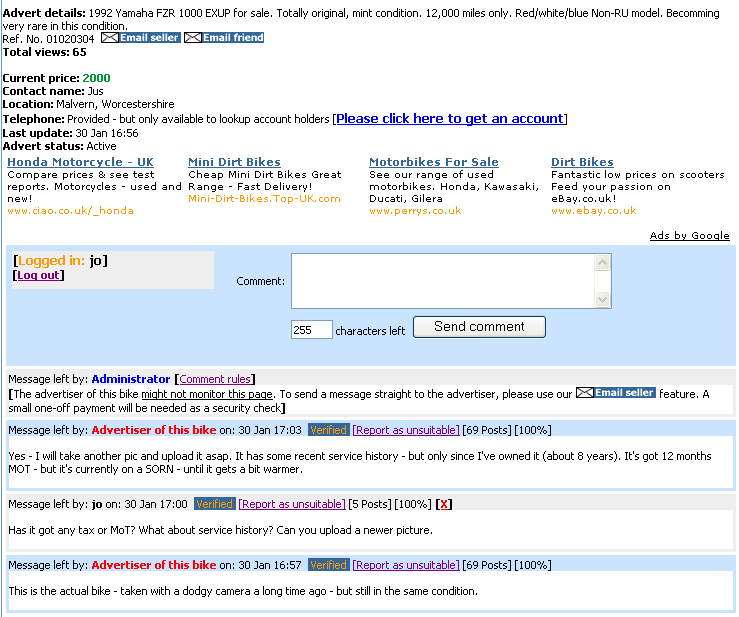Click the Ads by Google link
Viewport: 739px width, 617px height.
(689, 236)
